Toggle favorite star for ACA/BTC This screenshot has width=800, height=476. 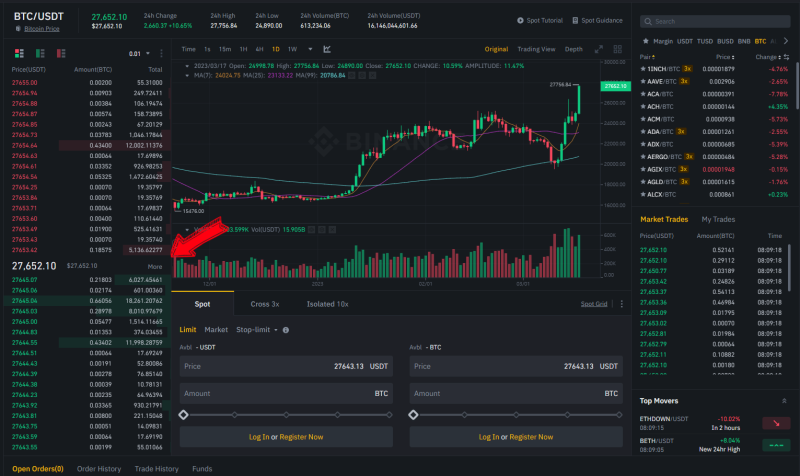coord(643,94)
